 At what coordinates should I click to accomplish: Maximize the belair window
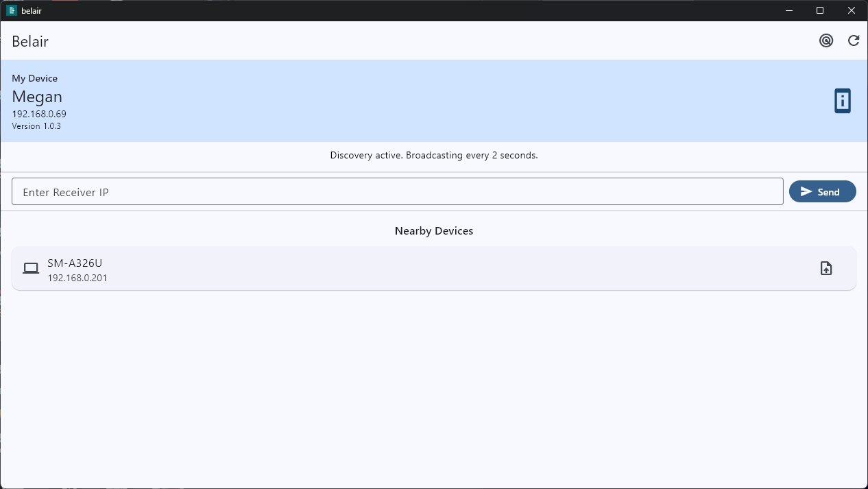[x=820, y=10]
